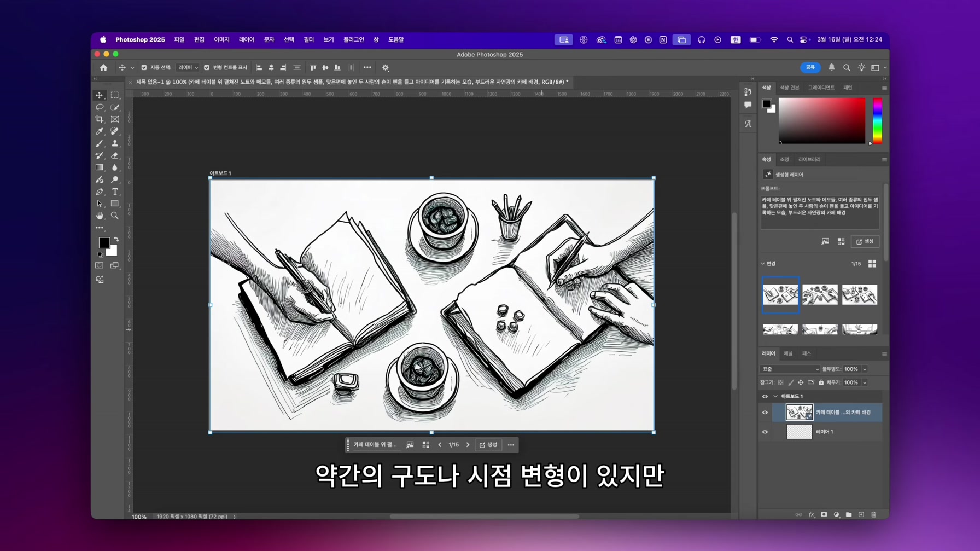Open the three-dot more align options
The width and height of the screenshot is (980, 551).
(x=367, y=68)
